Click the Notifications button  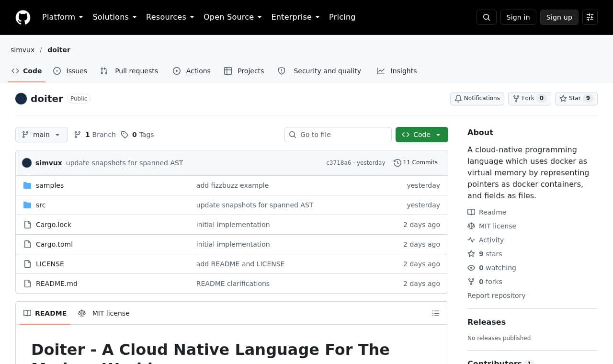point(477,98)
